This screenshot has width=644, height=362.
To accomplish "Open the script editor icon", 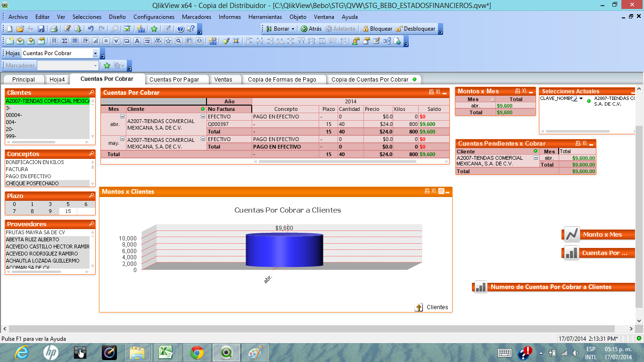I will click(67, 29).
